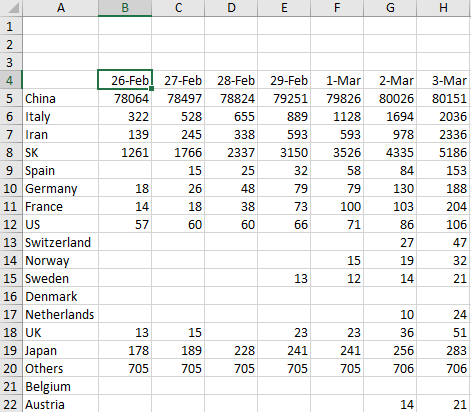Click Sweden value 13

(284, 278)
